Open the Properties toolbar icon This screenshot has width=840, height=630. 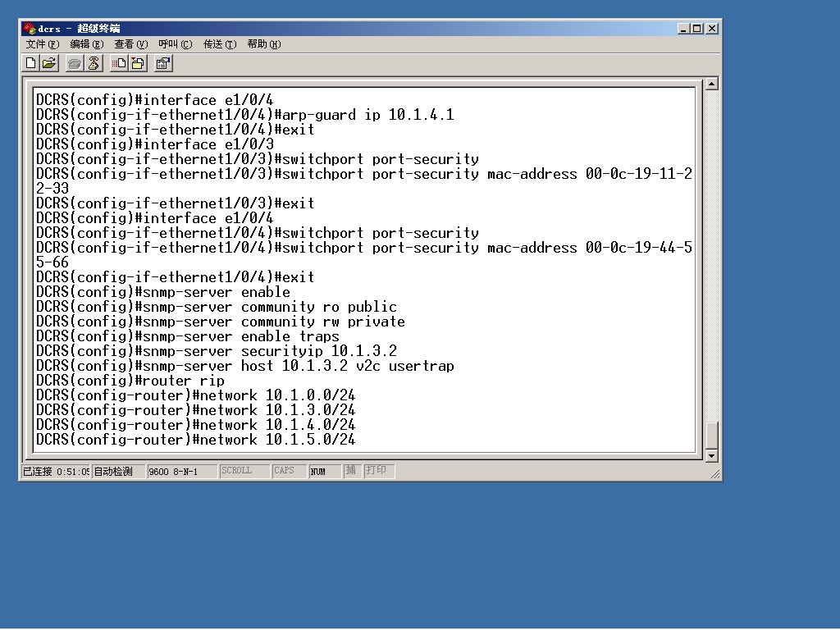tap(163, 64)
